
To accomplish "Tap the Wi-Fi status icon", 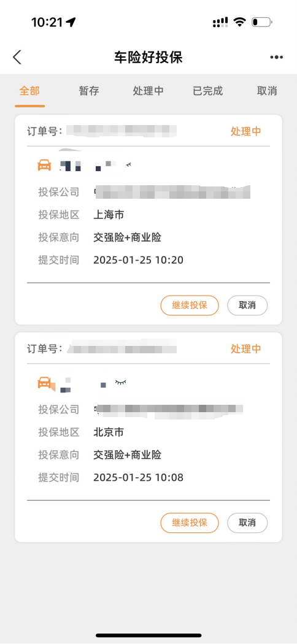I will 239,22.
